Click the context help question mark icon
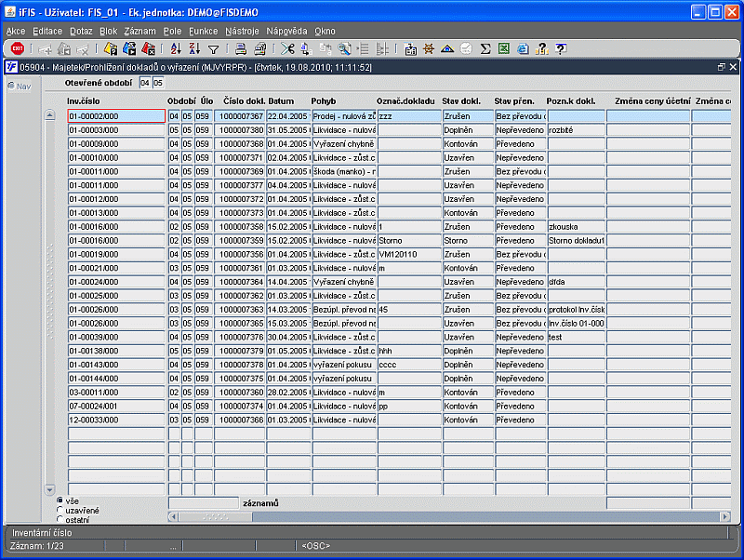 tap(561, 48)
